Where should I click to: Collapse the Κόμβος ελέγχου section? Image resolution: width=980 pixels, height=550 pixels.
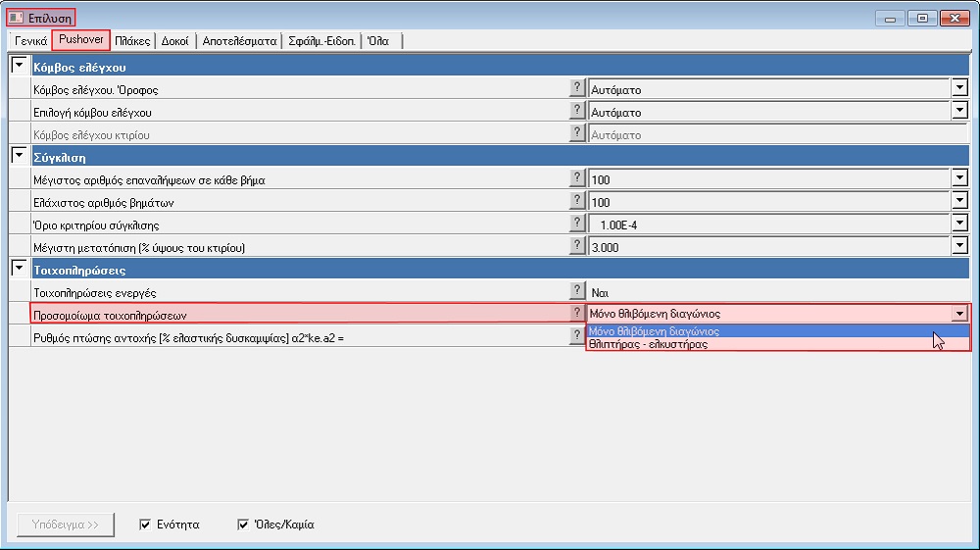click(x=19, y=67)
